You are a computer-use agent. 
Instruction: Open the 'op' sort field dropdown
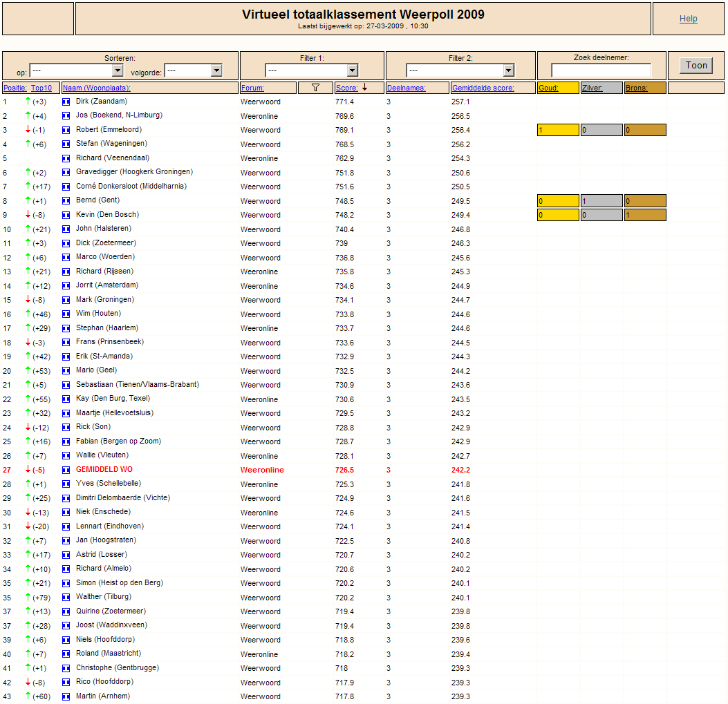(76, 70)
